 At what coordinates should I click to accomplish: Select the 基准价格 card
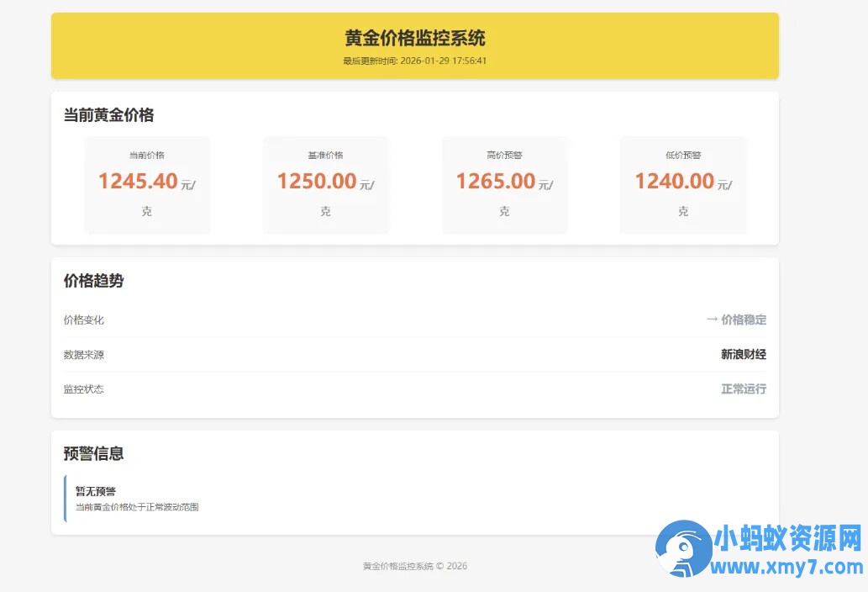[x=326, y=184]
